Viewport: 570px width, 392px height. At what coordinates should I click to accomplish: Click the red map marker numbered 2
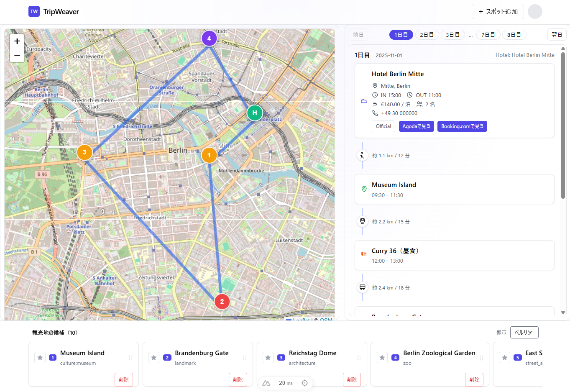pos(222,301)
